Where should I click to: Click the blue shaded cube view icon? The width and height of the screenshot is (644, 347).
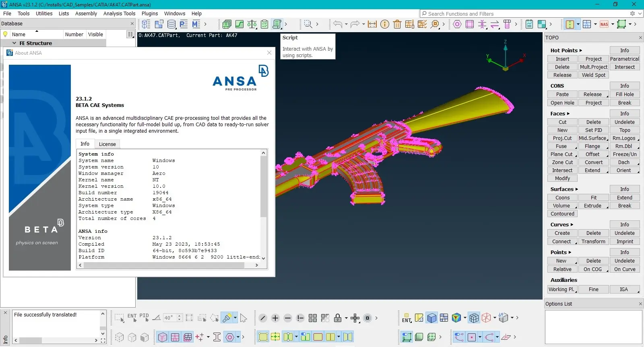[x=431, y=318]
